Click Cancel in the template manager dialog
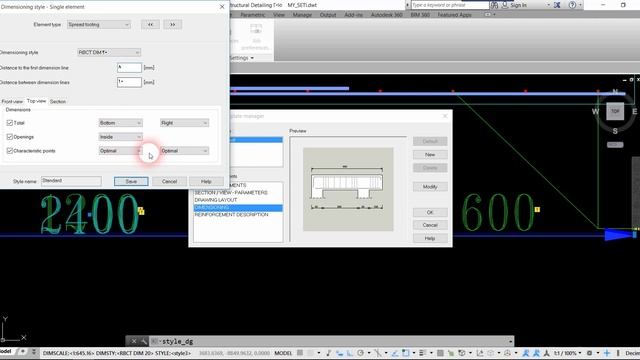Screen dimensions: 640x360 click(430, 225)
